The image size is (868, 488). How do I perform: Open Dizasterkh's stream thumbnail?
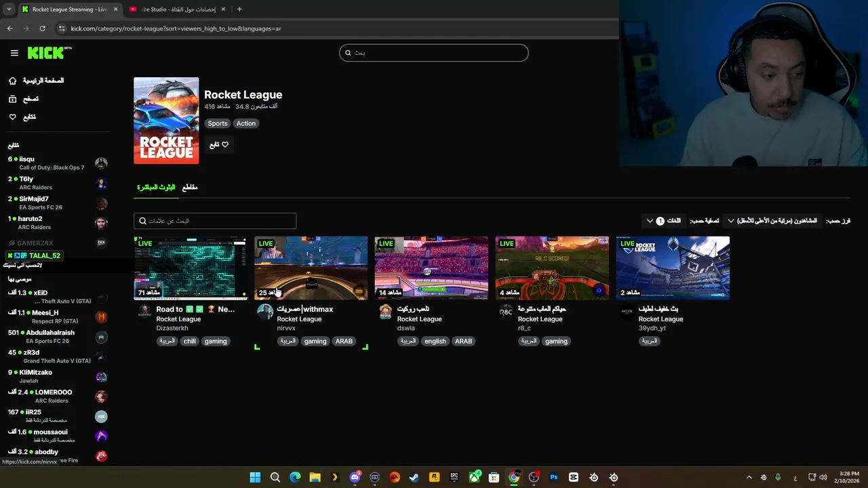pyautogui.click(x=191, y=268)
